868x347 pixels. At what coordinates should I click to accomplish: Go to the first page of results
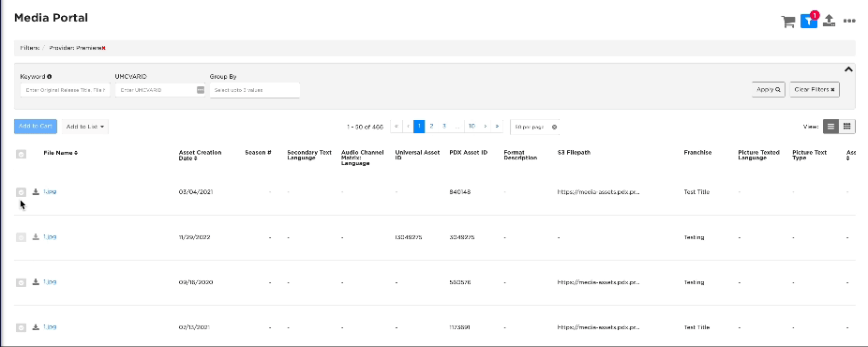pyautogui.click(x=397, y=127)
